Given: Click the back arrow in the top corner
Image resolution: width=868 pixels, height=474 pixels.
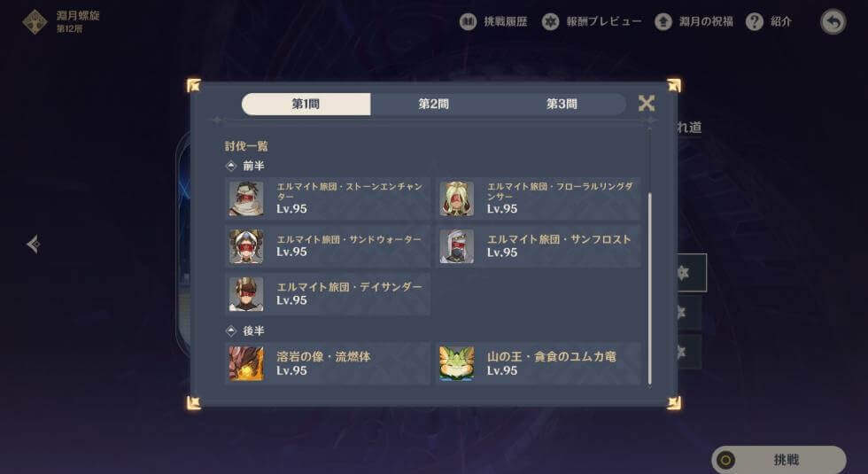Looking at the screenshot, I should point(833,21).
